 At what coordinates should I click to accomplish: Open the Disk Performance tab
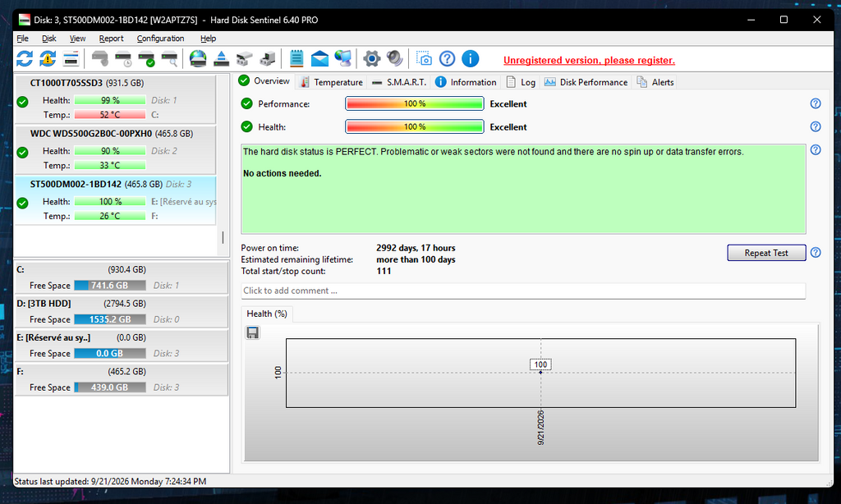tap(586, 82)
